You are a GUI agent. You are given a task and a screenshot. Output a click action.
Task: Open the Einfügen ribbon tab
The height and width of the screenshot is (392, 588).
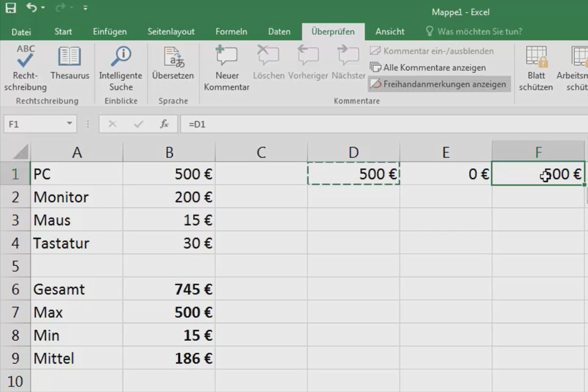[x=110, y=32]
